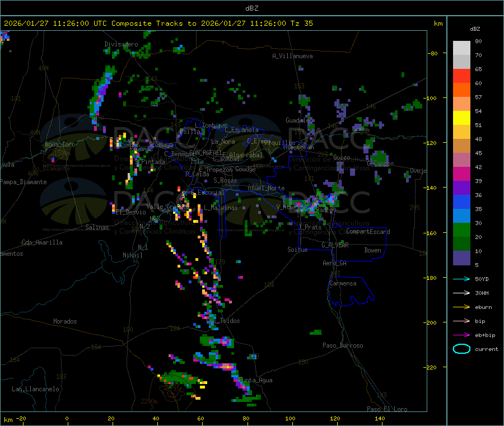Viewport: 504px width, 426px height.
Task: Click the 'A_Villanueva' map label
Action: coord(292,56)
